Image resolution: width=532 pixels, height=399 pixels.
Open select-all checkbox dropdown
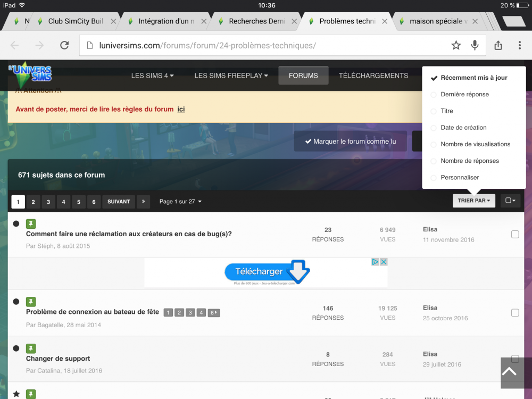tap(510, 201)
